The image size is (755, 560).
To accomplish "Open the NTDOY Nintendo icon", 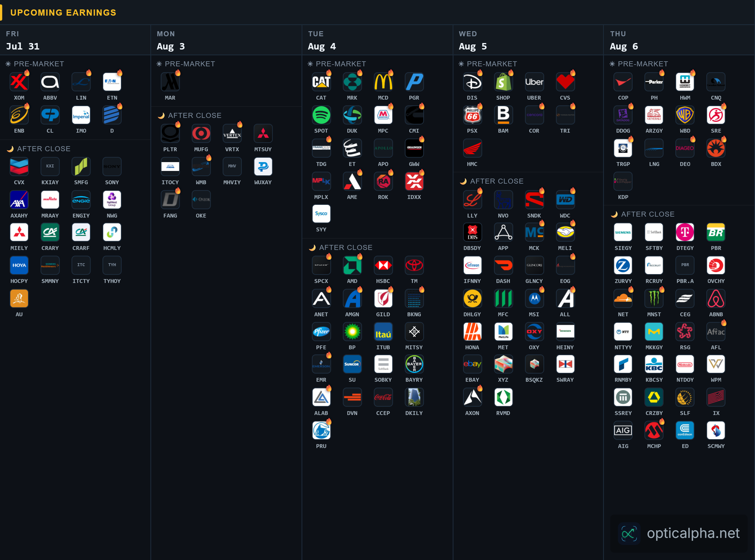I will click(685, 364).
